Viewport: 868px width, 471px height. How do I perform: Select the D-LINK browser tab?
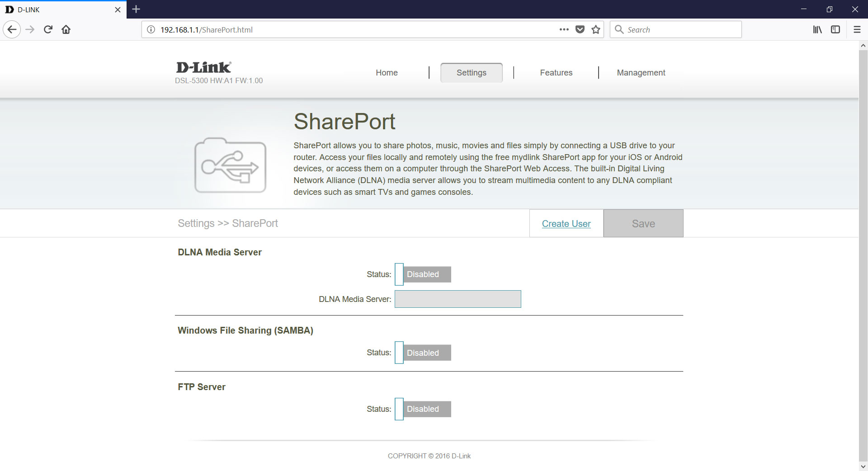(63, 9)
